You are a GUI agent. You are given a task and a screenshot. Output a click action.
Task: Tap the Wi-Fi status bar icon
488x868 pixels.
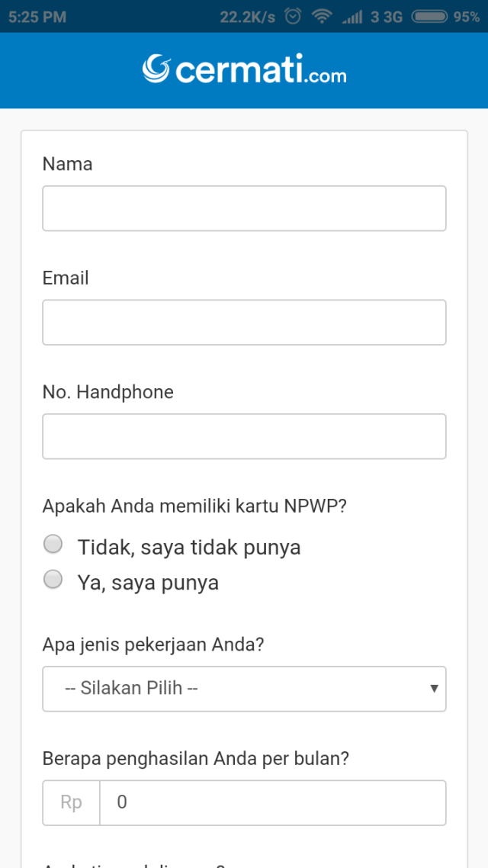point(322,17)
